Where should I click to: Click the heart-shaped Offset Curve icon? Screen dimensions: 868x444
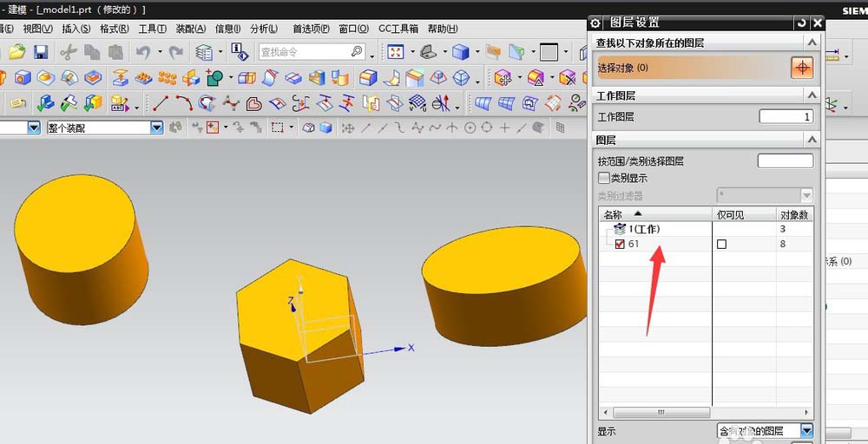pyautogui.click(x=253, y=103)
